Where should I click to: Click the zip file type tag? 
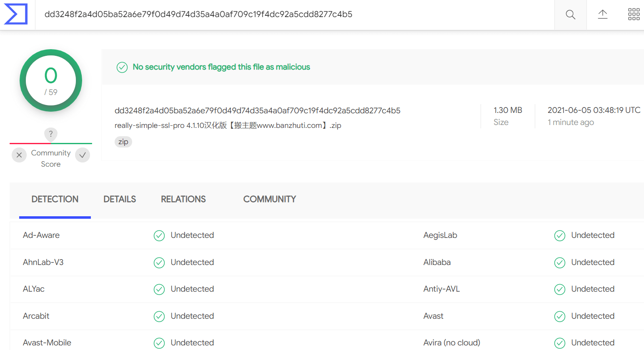click(123, 142)
